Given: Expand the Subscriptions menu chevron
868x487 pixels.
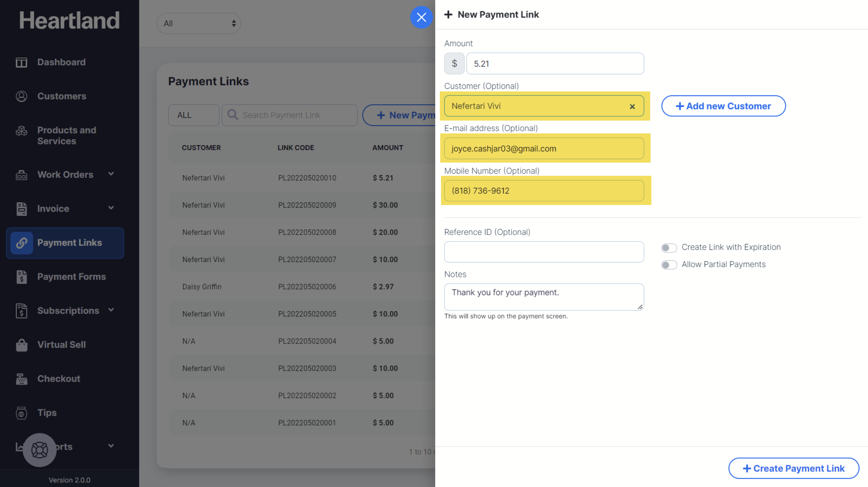Looking at the screenshot, I should [111, 310].
